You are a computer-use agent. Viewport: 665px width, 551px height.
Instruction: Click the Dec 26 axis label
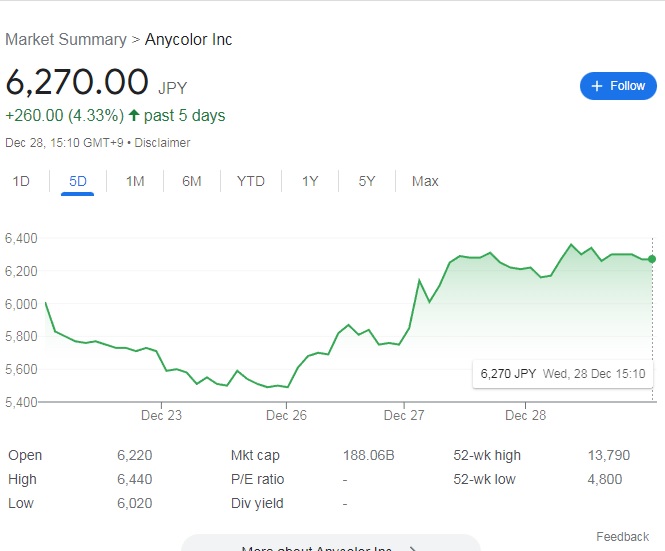tap(285, 415)
